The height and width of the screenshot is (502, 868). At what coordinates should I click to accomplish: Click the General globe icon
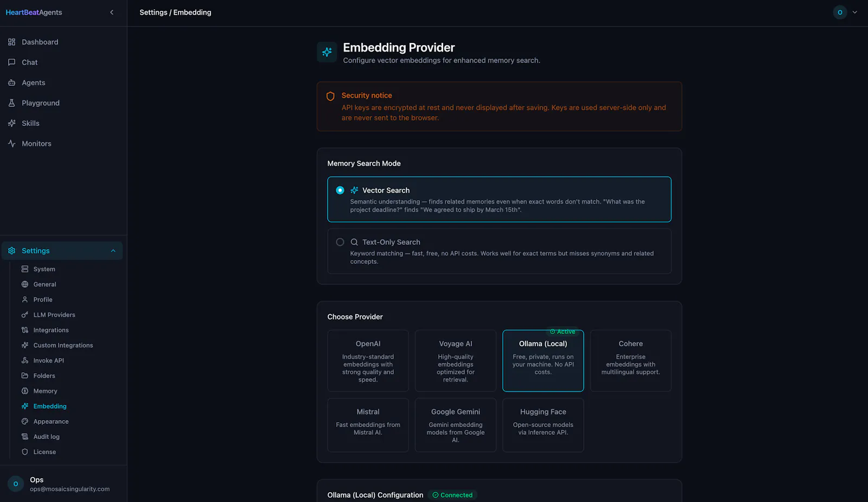(24, 284)
